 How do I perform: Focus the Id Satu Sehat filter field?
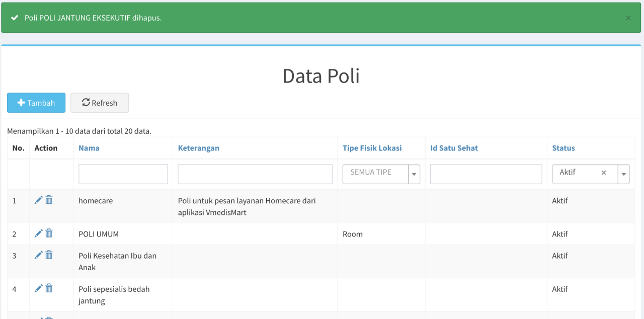pos(486,174)
